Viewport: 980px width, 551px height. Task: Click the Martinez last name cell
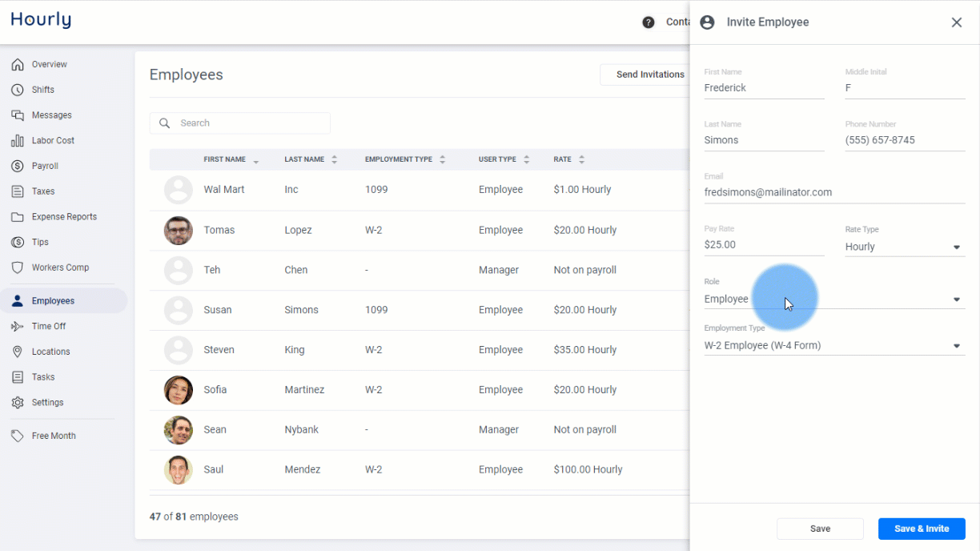click(x=303, y=390)
